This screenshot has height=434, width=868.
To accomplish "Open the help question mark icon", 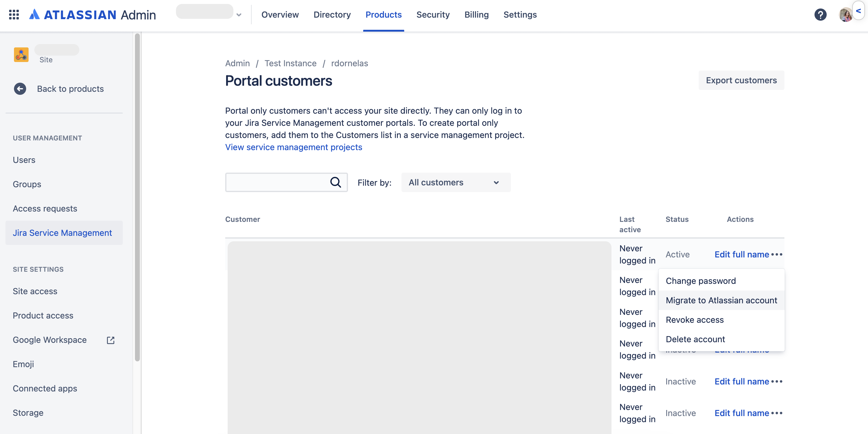I will click(x=820, y=15).
